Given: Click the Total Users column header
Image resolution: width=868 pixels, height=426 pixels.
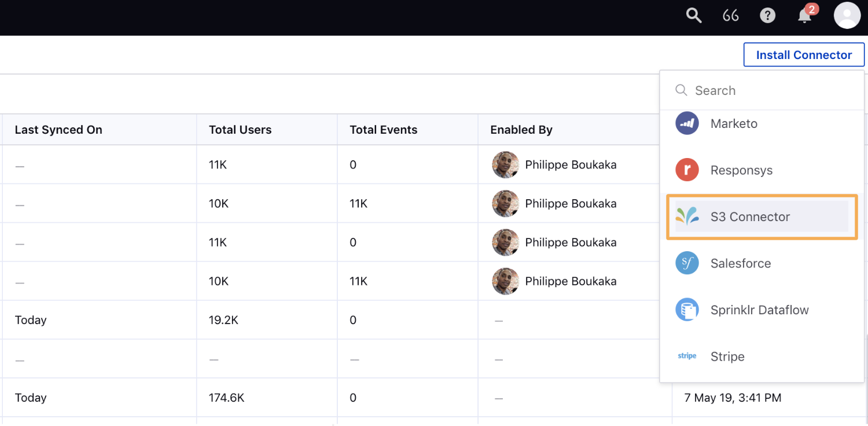Looking at the screenshot, I should point(240,129).
